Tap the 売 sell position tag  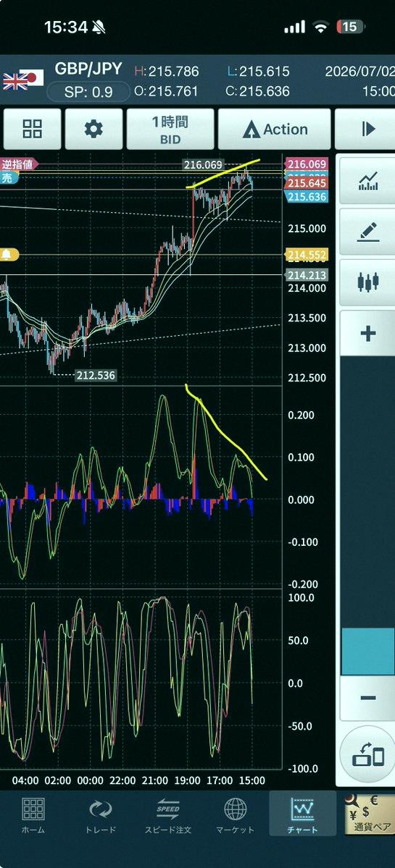click(8, 176)
